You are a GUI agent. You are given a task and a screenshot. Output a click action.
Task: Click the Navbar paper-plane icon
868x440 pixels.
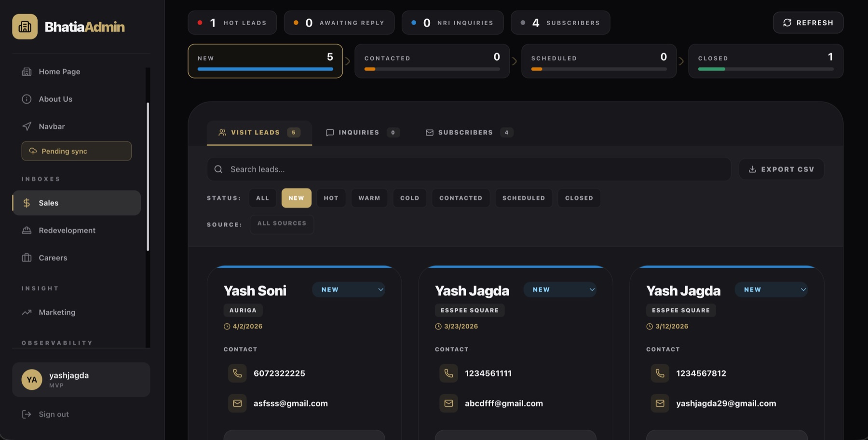pos(27,126)
